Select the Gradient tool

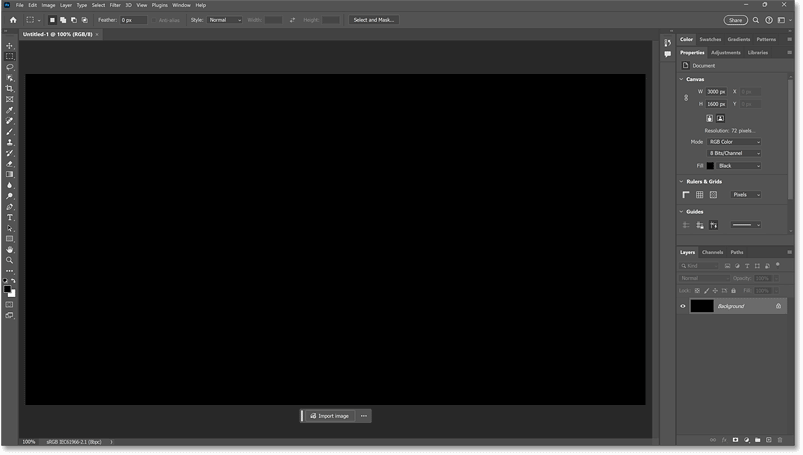click(x=10, y=175)
